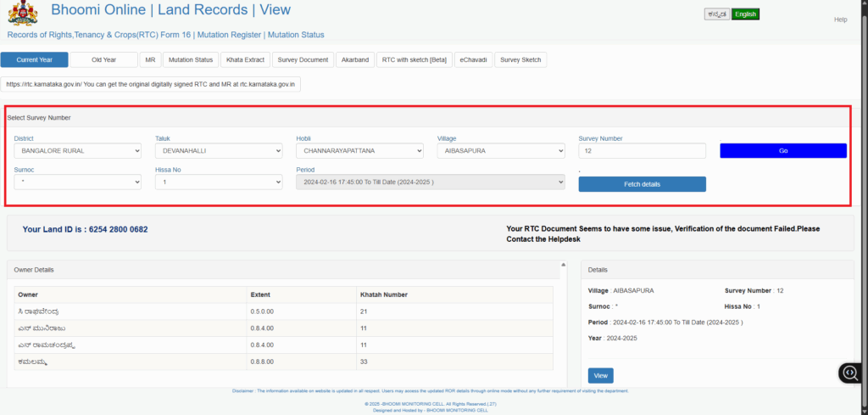Image resolution: width=868 pixels, height=415 pixels.
Task: Switch language to English
Action: tap(745, 14)
